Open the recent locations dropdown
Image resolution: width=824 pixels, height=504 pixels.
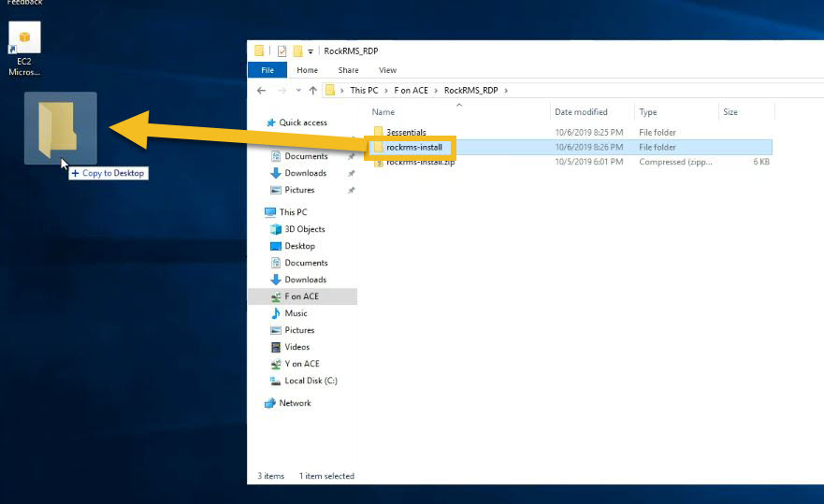point(298,91)
